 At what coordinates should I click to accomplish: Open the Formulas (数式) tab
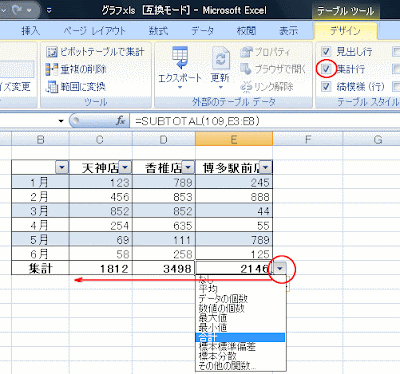pyautogui.click(x=159, y=31)
